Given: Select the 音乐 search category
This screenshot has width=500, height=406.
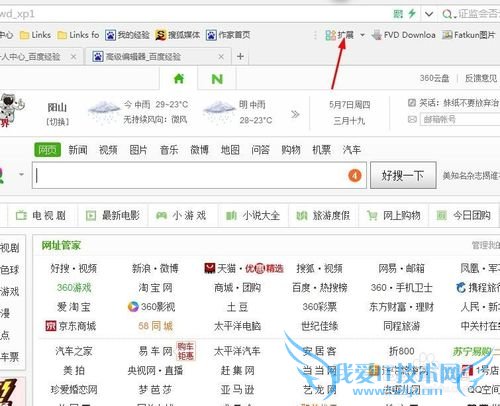Looking at the screenshot, I should coord(169,150).
